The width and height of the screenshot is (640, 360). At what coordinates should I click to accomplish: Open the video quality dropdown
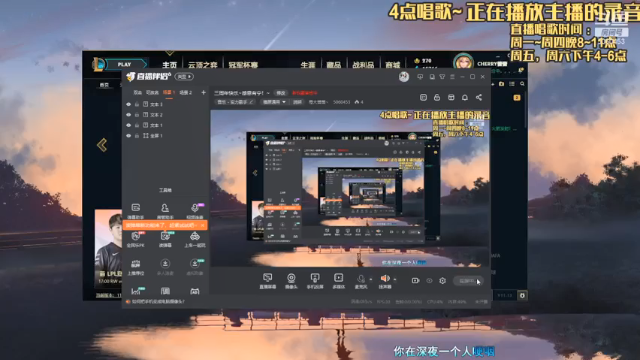click(x=274, y=102)
